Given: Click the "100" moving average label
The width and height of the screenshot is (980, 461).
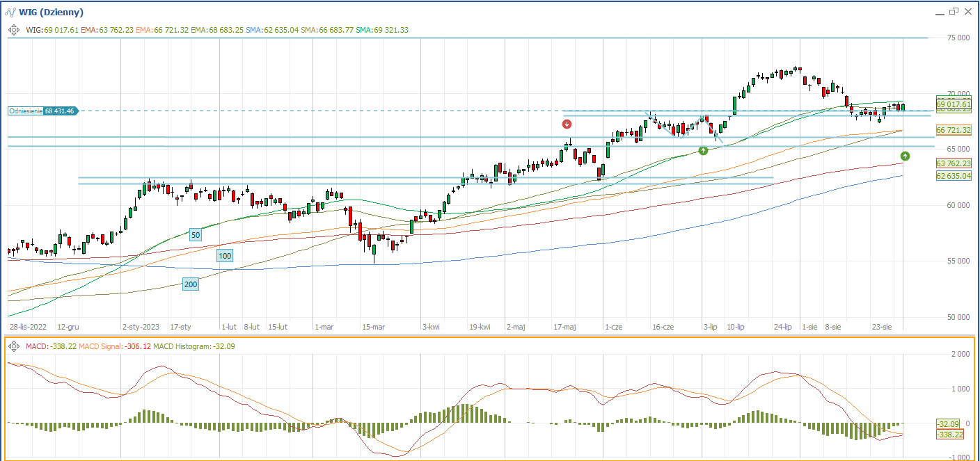Looking at the screenshot, I should pos(224,256).
